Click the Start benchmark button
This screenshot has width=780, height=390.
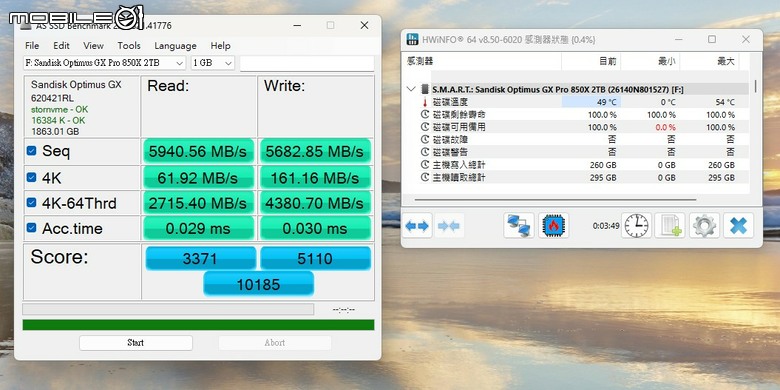click(x=135, y=343)
